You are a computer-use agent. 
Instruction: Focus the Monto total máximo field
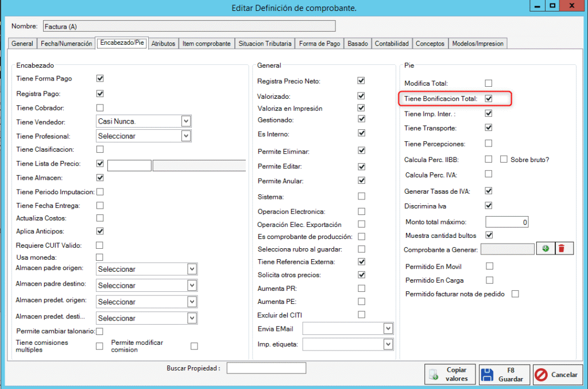506,222
